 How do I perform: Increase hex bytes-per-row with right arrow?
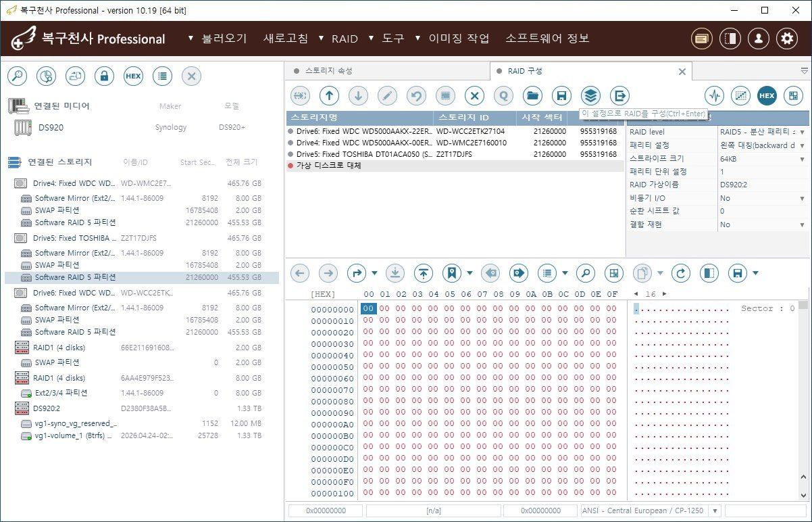click(x=664, y=294)
